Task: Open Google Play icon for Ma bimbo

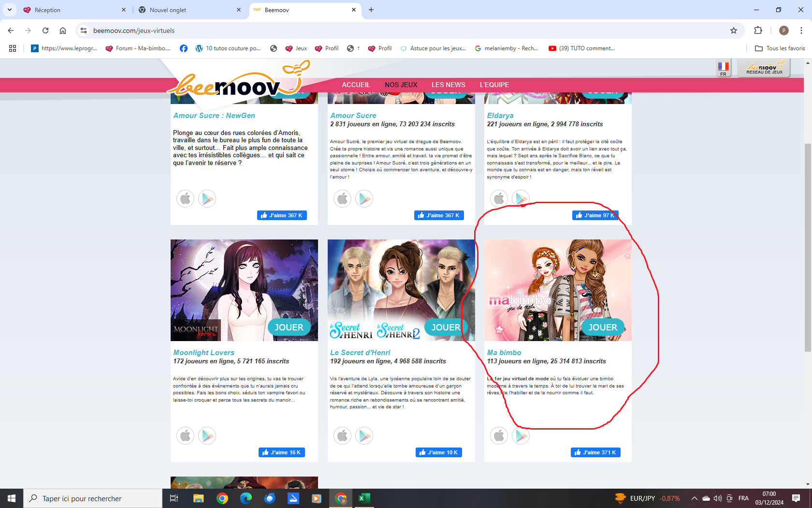Action: [521, 435]
